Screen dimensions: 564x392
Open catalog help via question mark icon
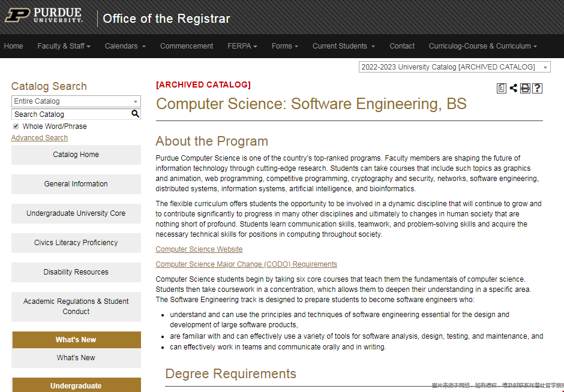[537, 88]
